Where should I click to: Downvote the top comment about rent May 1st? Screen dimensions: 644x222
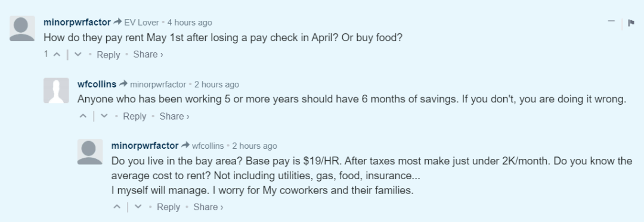point(78,55)
